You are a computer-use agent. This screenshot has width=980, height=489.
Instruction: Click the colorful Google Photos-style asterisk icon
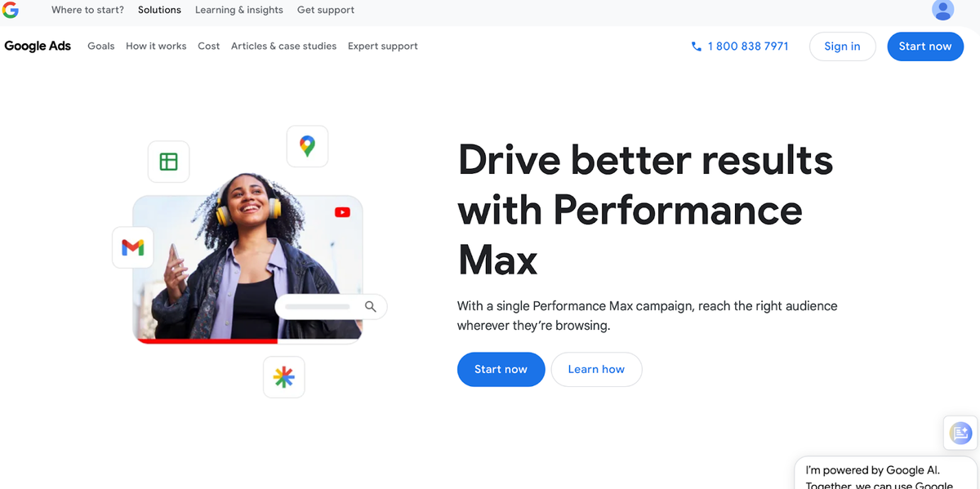(283, 377)
